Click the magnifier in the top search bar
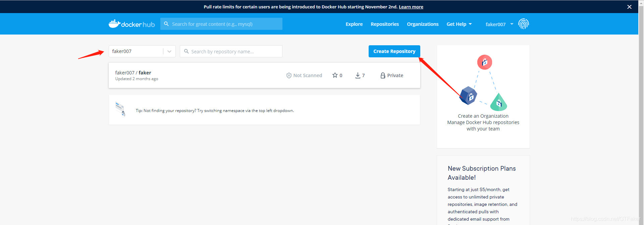This screenshot has height=225, width=644. pos(166,24)
